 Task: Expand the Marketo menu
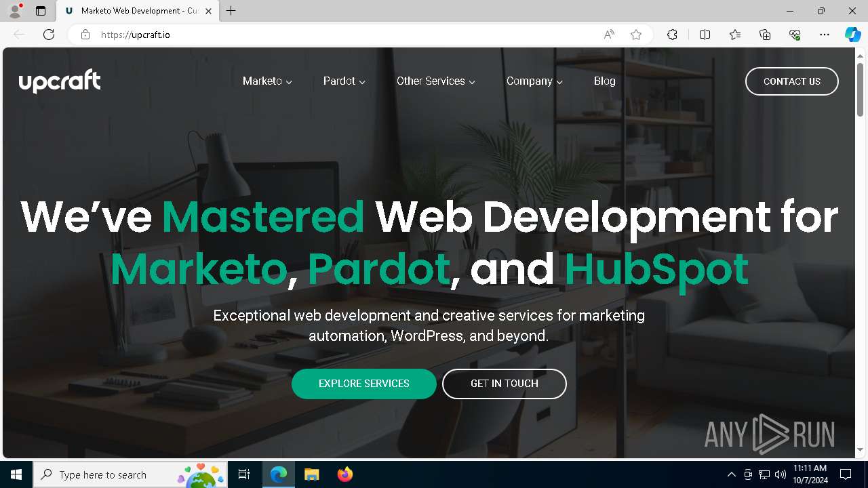[267, 81]
